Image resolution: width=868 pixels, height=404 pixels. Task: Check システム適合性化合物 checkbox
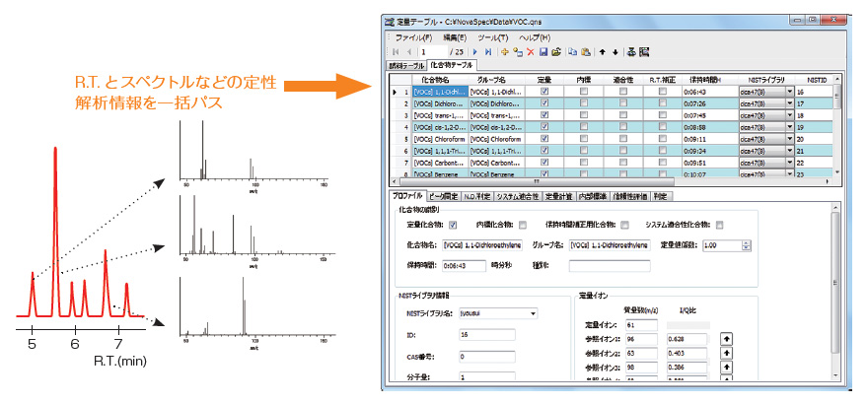(x=718, y=225)
